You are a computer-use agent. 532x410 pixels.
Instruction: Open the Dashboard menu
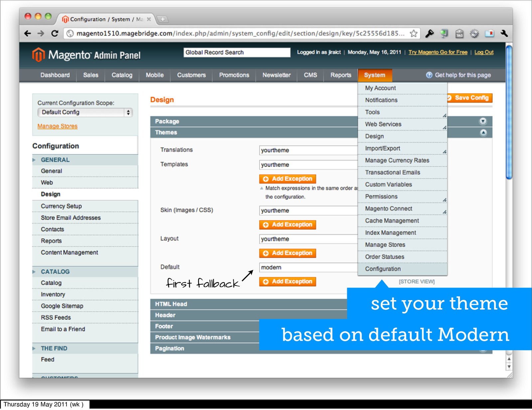[x=55, y=75]
